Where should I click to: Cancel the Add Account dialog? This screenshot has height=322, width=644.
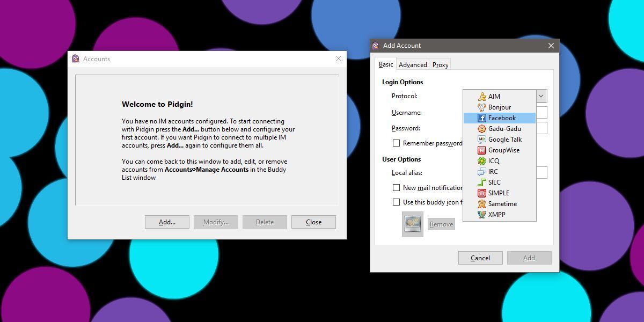(480, 258)
